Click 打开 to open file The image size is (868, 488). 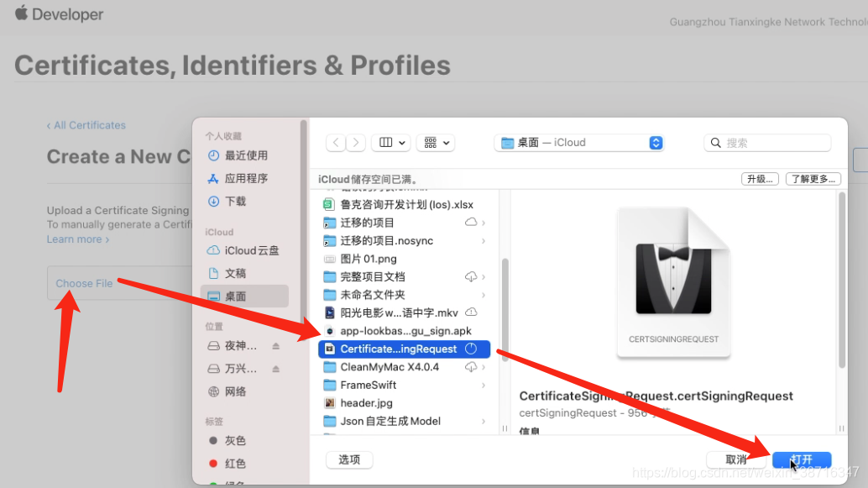coord(802,459)
